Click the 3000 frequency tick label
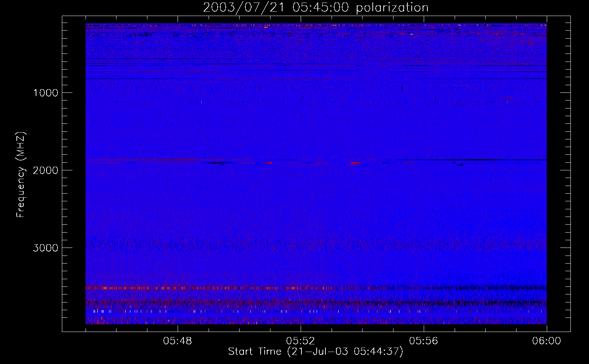This screenshot has width=589, height=364. [x=46, y=248]
